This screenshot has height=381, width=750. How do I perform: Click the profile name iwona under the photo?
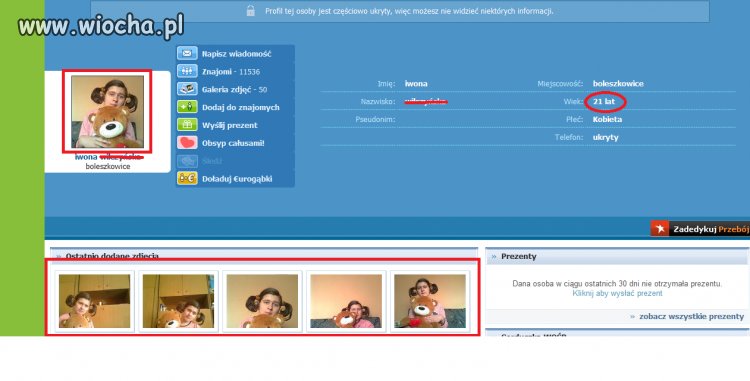(x=86, y=157)
